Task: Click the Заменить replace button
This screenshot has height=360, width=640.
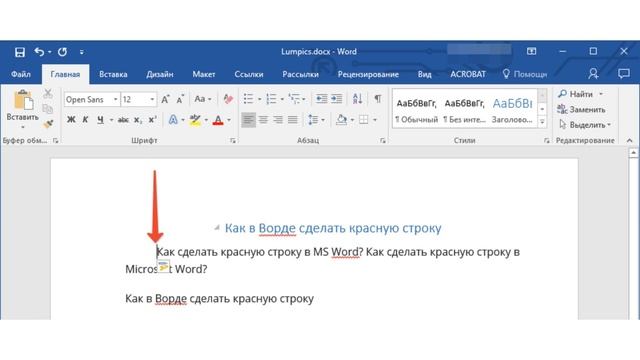Action: pyautogui.click(x=581, y=109)
